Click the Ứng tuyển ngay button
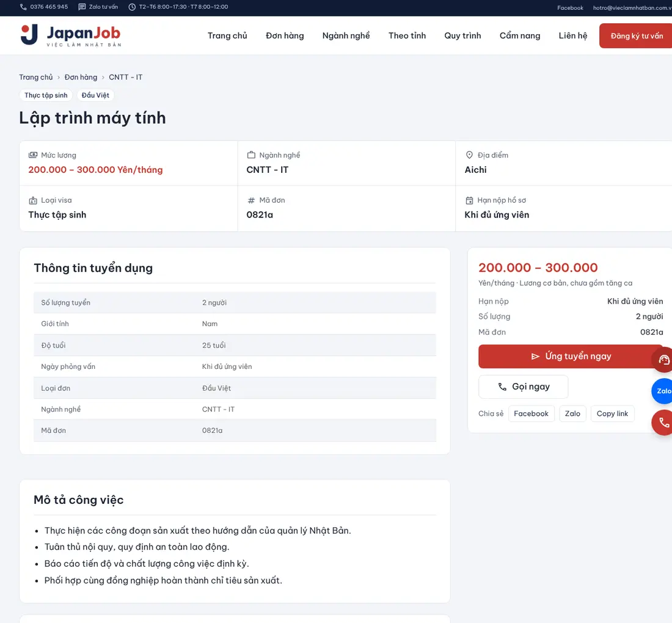The height and width of the screenshot is (623, 672). point(571,357)
